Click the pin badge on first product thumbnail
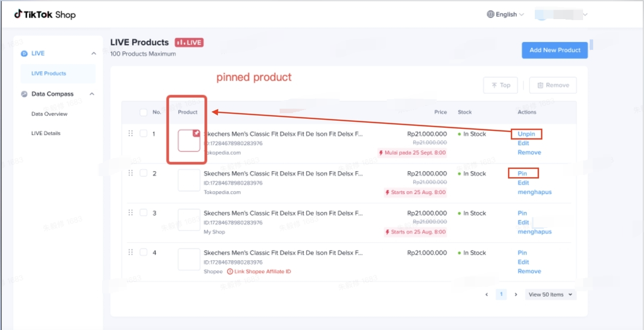 196,134
